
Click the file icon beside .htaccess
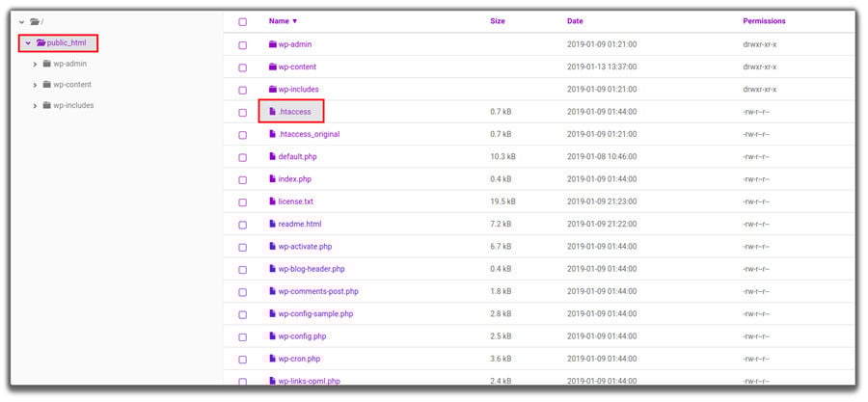point(272,112)
